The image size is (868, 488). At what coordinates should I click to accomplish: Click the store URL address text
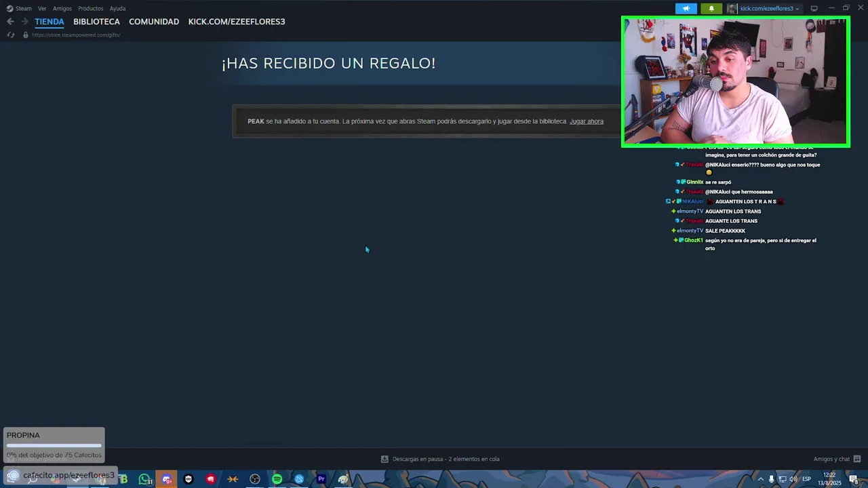[76, 35]
